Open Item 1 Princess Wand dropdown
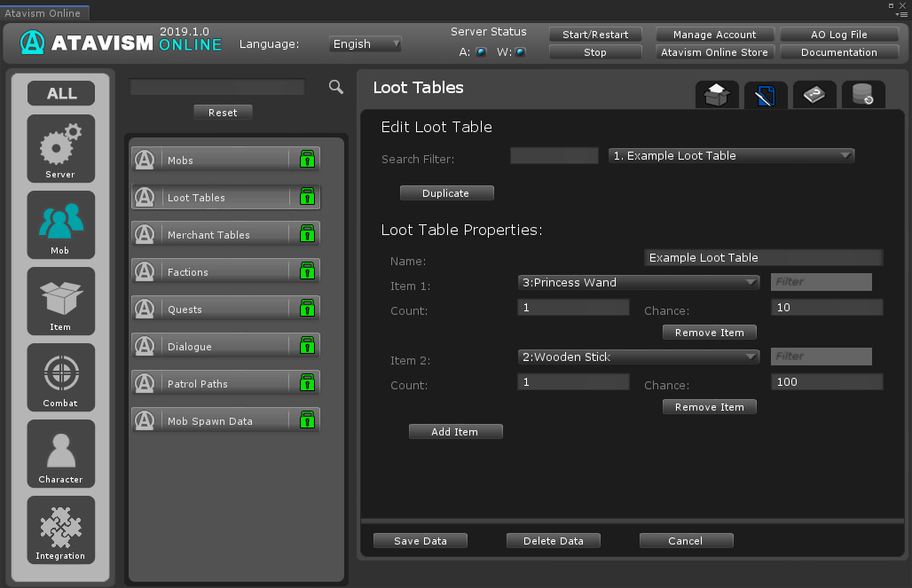Screen dimensions: 912x588 (638, 282)
